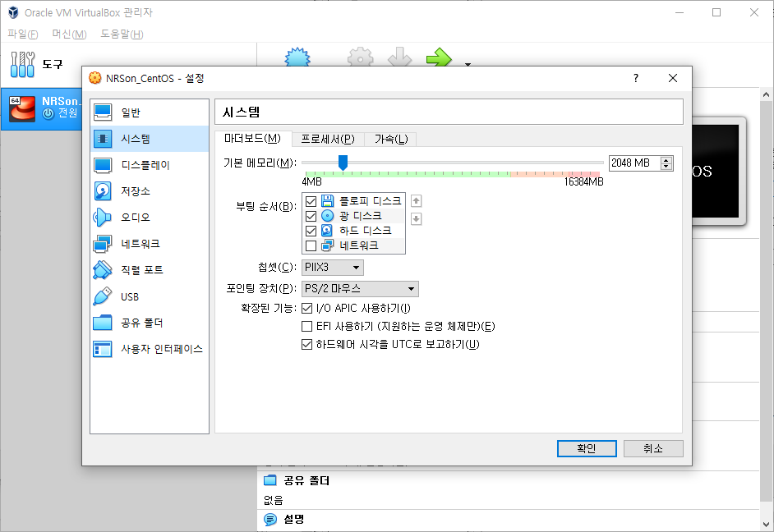Open the 공유 폴더 settings category in dialog
The image size is (774, 532).
click(x=150, y=323)
